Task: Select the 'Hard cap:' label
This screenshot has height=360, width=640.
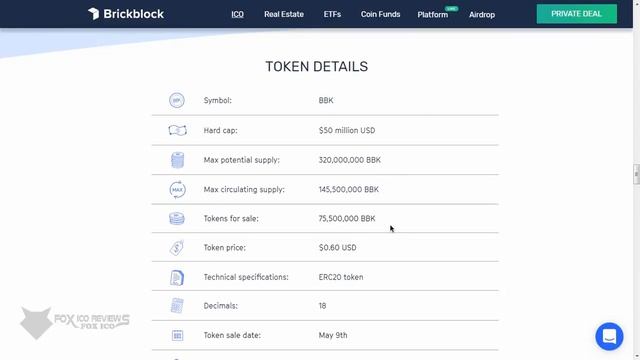Action: [x=220, y=131]
